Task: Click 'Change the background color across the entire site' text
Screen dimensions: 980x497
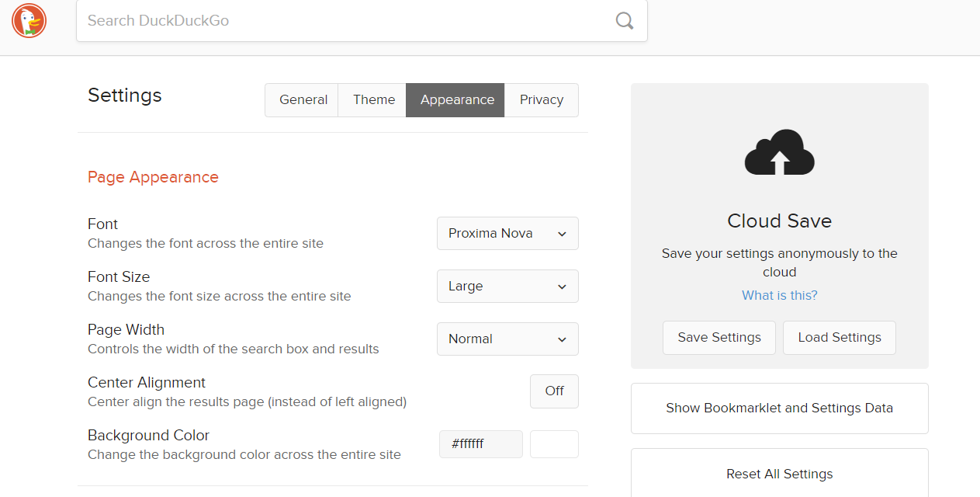Action: click(x=244, y=455)
